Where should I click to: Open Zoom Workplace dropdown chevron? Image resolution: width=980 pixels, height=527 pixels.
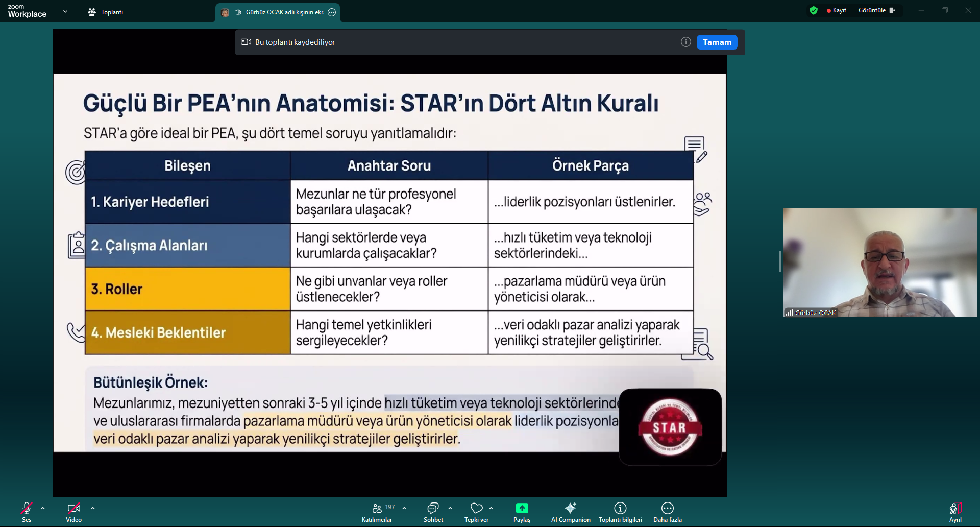point(65,11)
